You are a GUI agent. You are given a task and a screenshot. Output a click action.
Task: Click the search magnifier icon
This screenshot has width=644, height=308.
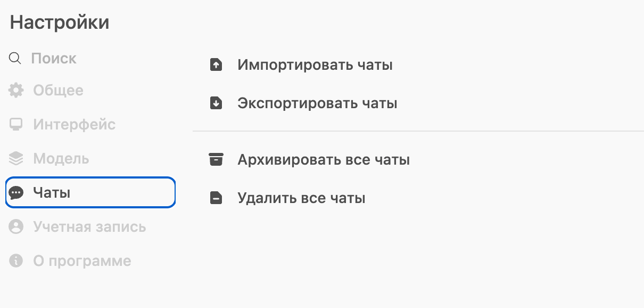tap(15, 58)
